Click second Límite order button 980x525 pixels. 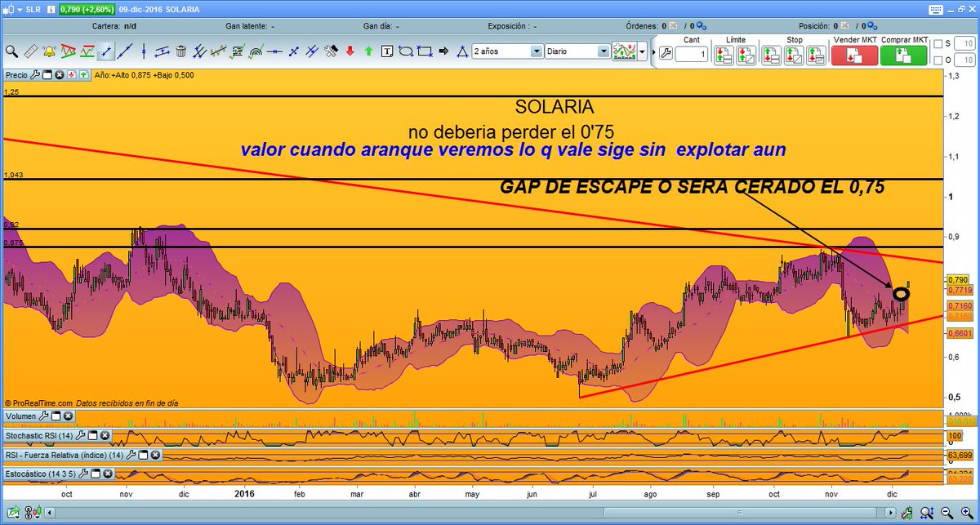pos(746,55)
